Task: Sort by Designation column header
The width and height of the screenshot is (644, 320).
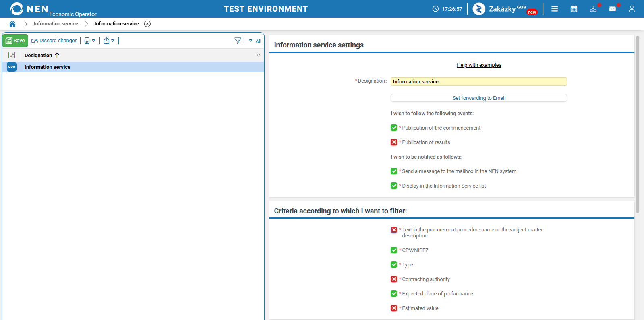Action: [42, 55]
